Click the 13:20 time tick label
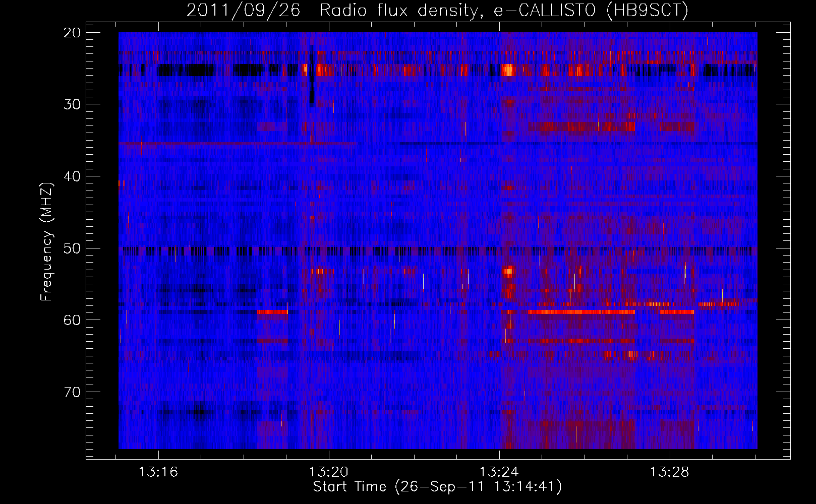Screen dimensions: 816x504 pos(329,473)
